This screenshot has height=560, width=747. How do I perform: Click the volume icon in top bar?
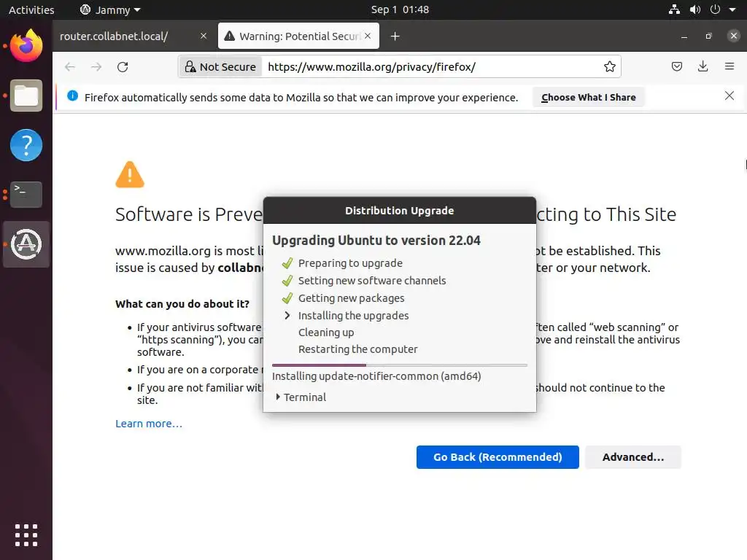[x=695, y=9]
